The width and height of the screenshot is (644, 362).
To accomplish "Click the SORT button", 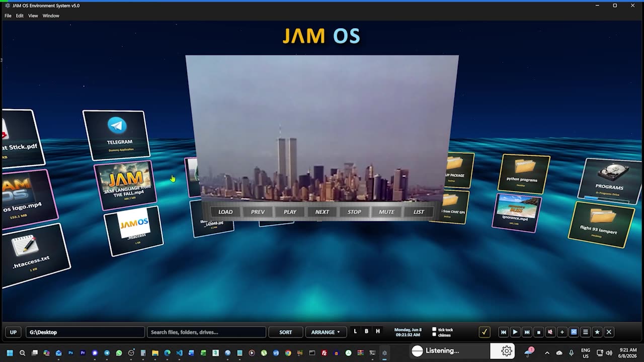I will [285, 332].
